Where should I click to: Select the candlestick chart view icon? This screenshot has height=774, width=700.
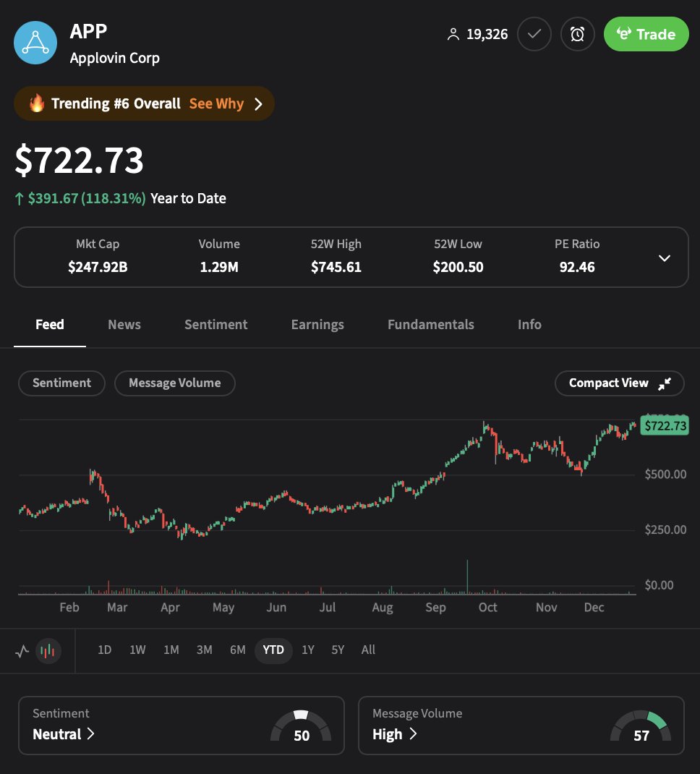click(x=48, y=650)
